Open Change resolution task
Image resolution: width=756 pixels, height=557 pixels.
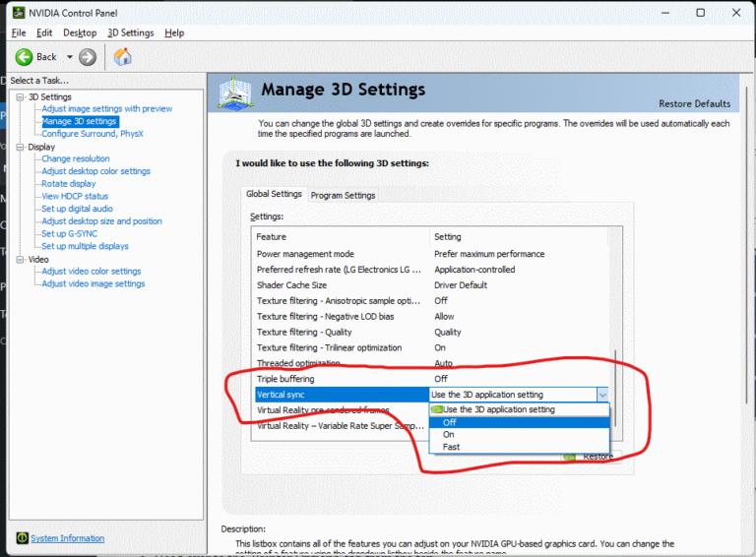pos(76,158)
